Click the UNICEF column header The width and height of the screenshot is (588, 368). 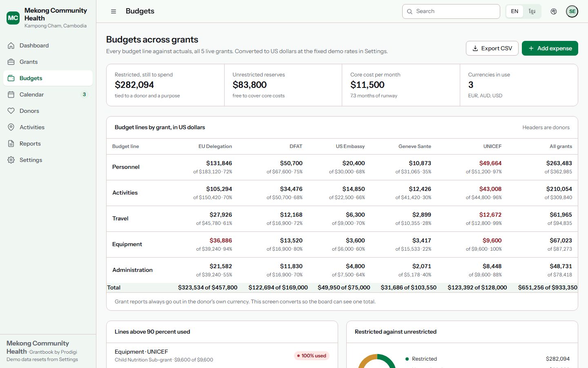coord(492,146)
